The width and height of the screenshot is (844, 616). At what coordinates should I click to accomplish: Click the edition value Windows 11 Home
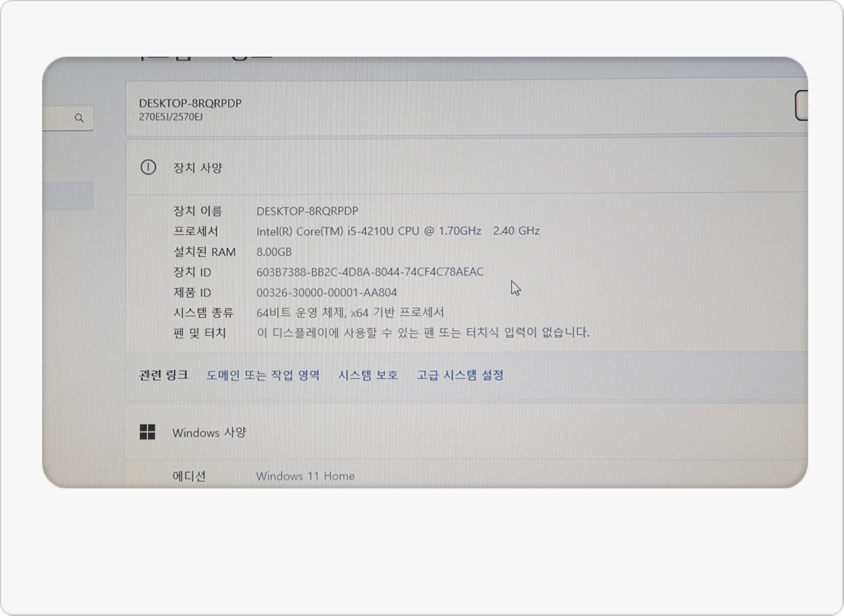pos(305,476)
